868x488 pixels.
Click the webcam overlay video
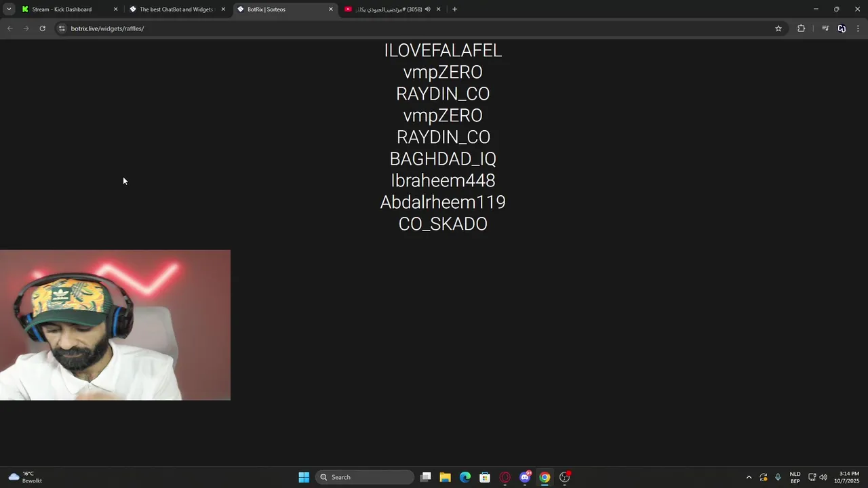click(x=115, y=325)
